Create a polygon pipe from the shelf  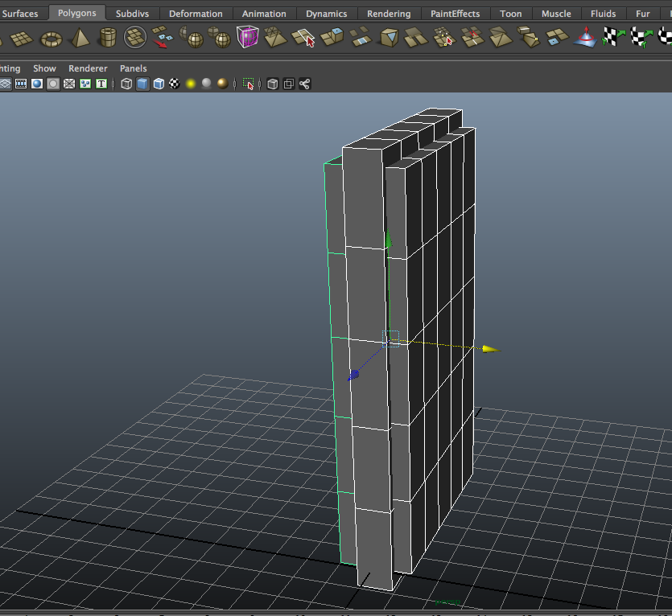click(108, 38)
